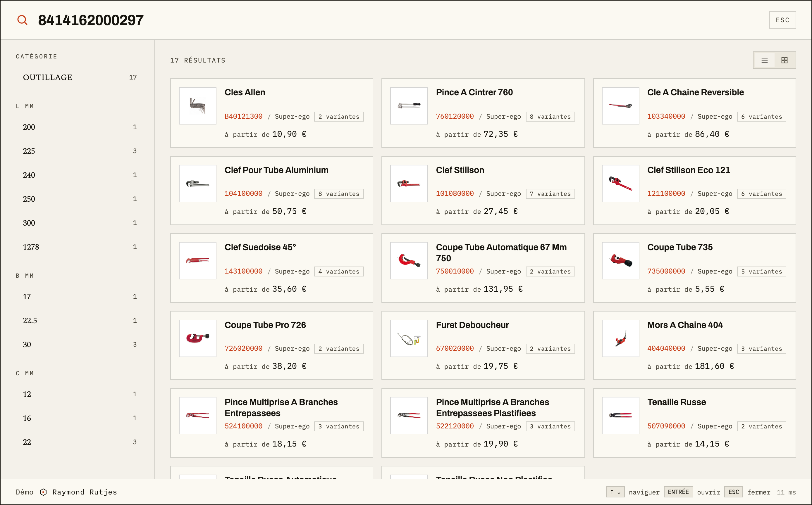Open the Furet Deboucheur product title
The height and width of the screenshot is (505, 812).
point(472,325)
